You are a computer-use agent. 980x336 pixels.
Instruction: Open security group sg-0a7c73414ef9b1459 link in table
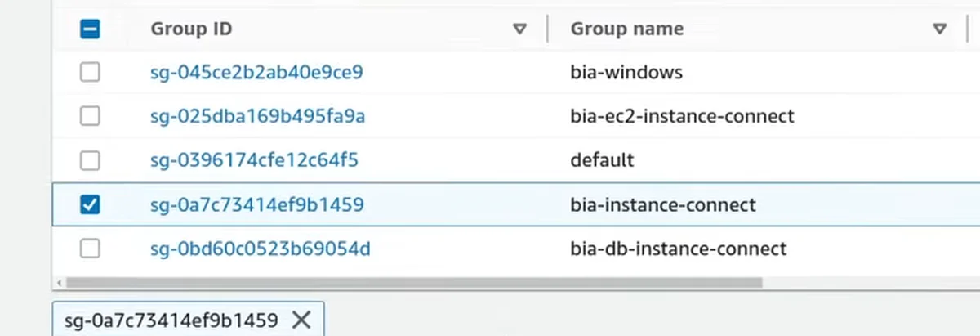click(x=257, y=204)
